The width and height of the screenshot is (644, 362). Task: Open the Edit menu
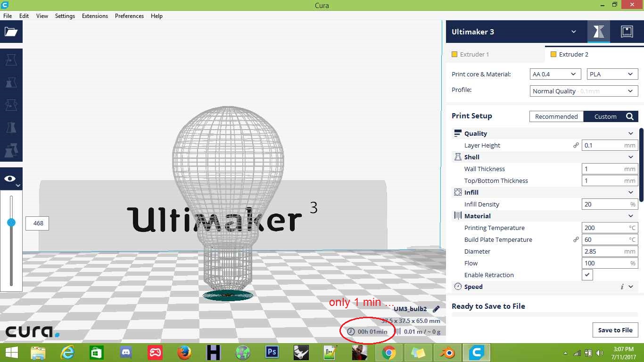pyautogui.click(x=24, y=16)
